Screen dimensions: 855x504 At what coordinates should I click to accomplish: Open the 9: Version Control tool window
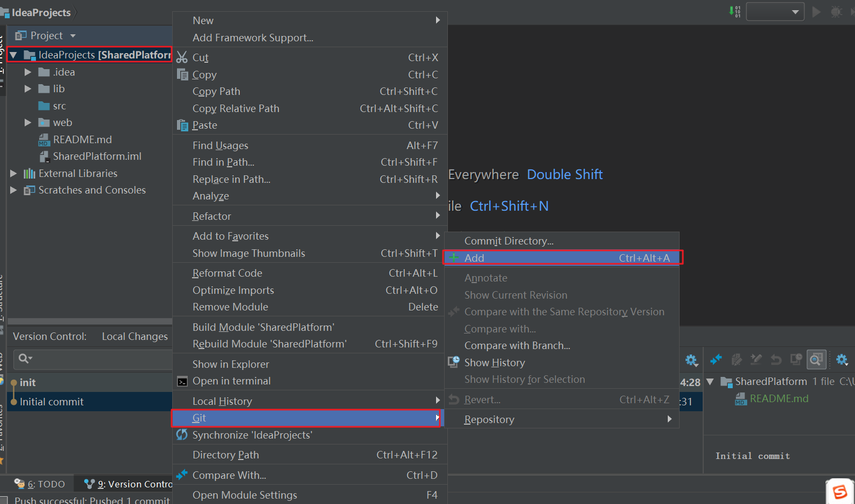click(x=129, y=484)
